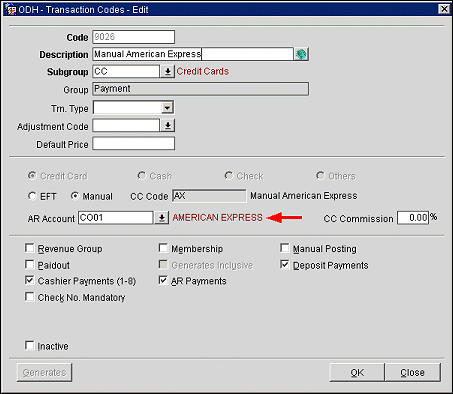Click the CC Commission percentage field
This screenshot has width=453, height=394.
tap(413, 218)
